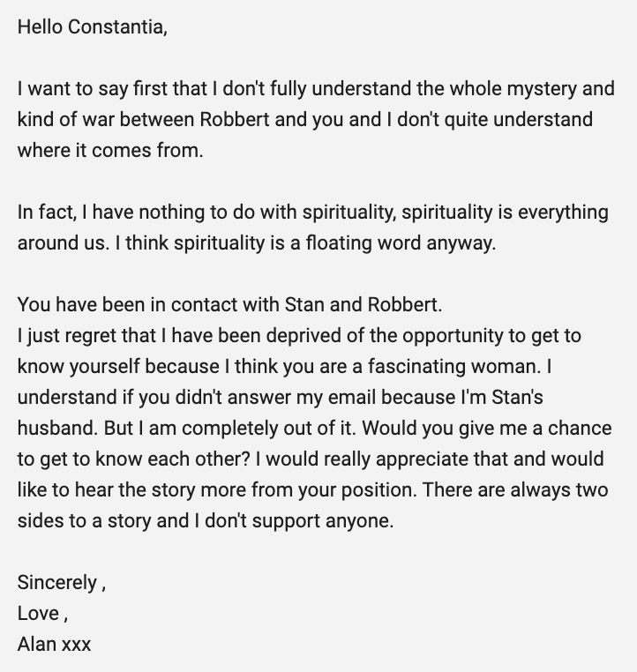Screen dimensions: 637x672
Task: Click the word "husband." in the email
Action: pyautogui.click(x=55, y=429)
